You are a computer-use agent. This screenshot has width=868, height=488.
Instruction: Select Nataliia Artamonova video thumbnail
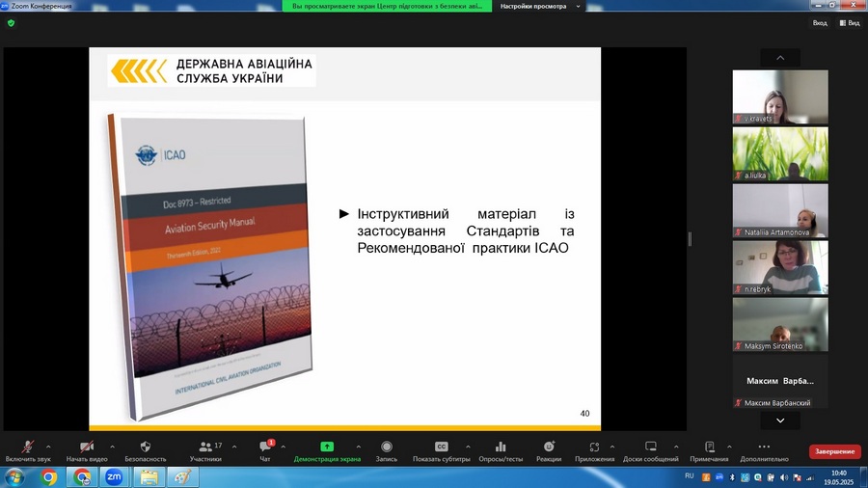pyautogui.click(x=780, y=210)
